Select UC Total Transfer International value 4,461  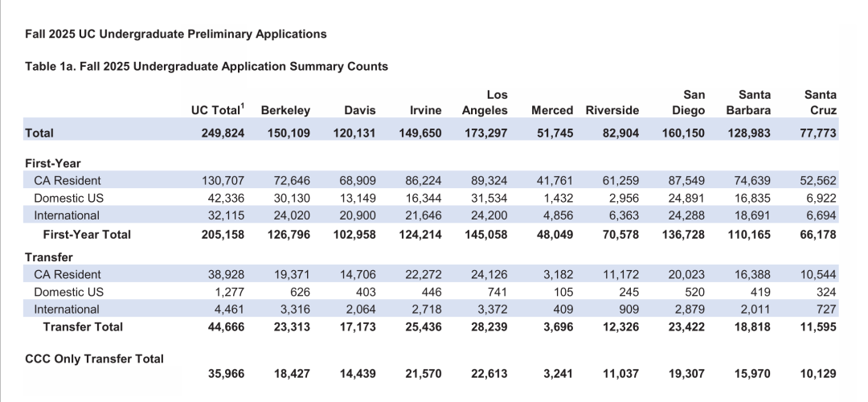[x=229, y=309]
